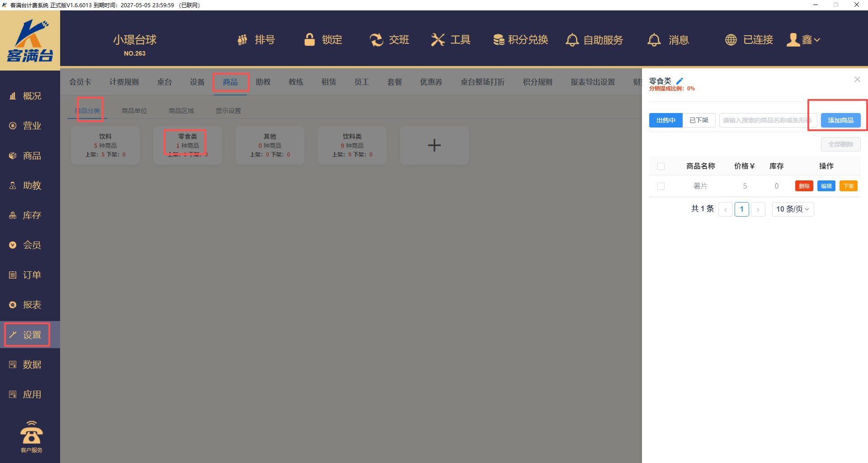Go to the next page arrow
This screenshot has height=463, width=868.
758,209
